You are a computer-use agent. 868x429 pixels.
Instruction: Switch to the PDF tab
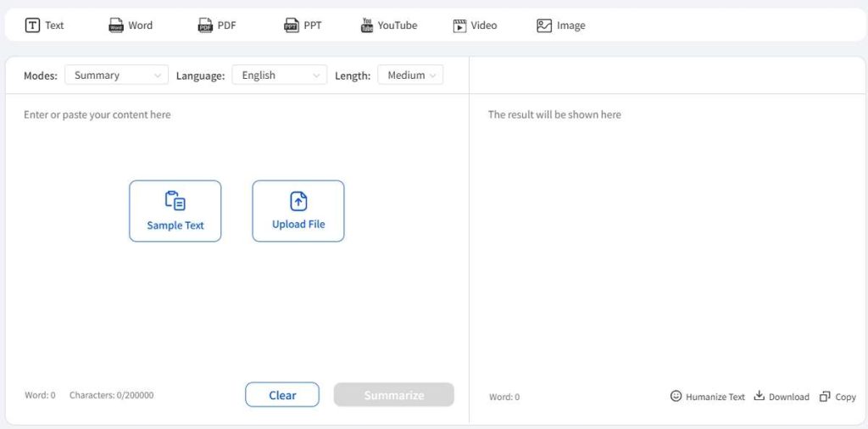point(217,25)
